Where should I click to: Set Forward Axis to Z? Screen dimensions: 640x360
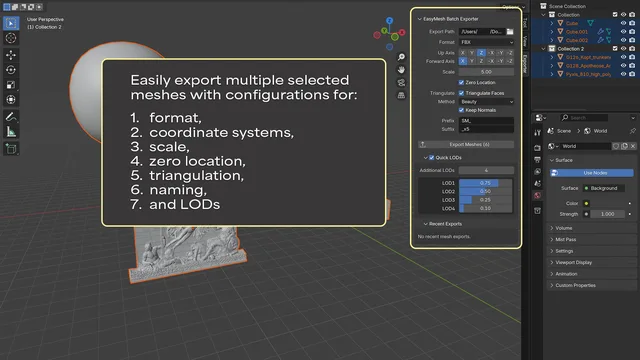point(481,61)
